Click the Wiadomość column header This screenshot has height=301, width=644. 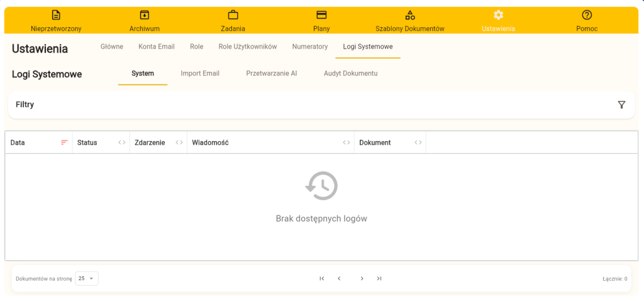pyautogui.click(x=210, y=143)
